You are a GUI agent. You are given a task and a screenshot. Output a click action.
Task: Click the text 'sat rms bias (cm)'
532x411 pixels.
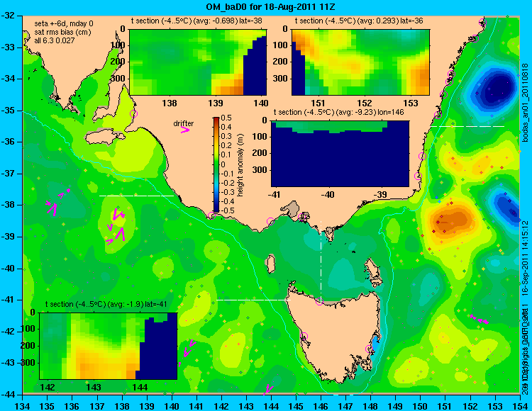[62, 33]
